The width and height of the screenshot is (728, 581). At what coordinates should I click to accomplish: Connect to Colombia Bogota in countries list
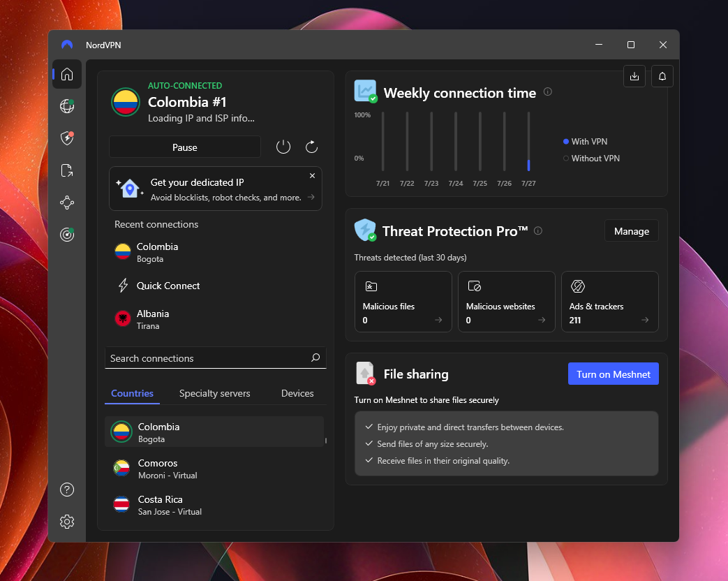coord(214,432)
